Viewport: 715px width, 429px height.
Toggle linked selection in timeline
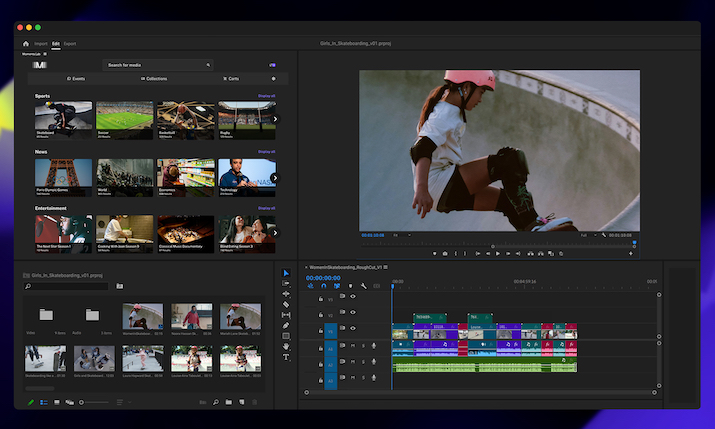337,286
